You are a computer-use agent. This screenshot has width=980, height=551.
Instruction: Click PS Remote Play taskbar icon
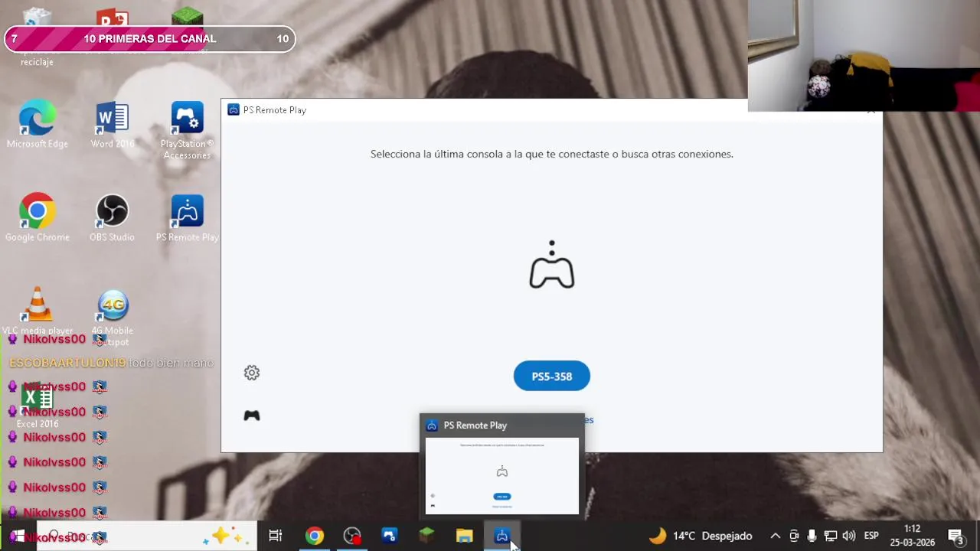pyautogui.click(x=501, y=536)
